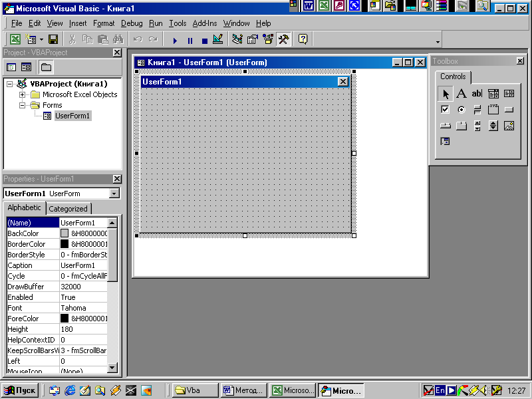Choose the CommandButton tool in Toolbox

(509, 110)
